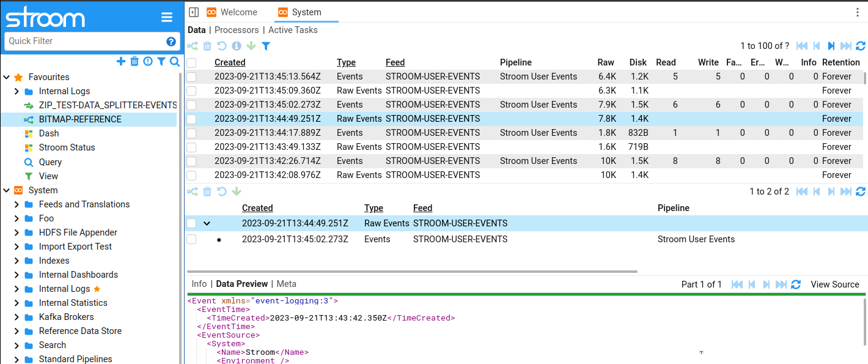Collapse the Favourites tree node
This screenshot has height=364, width=868.
coord(7,77)
